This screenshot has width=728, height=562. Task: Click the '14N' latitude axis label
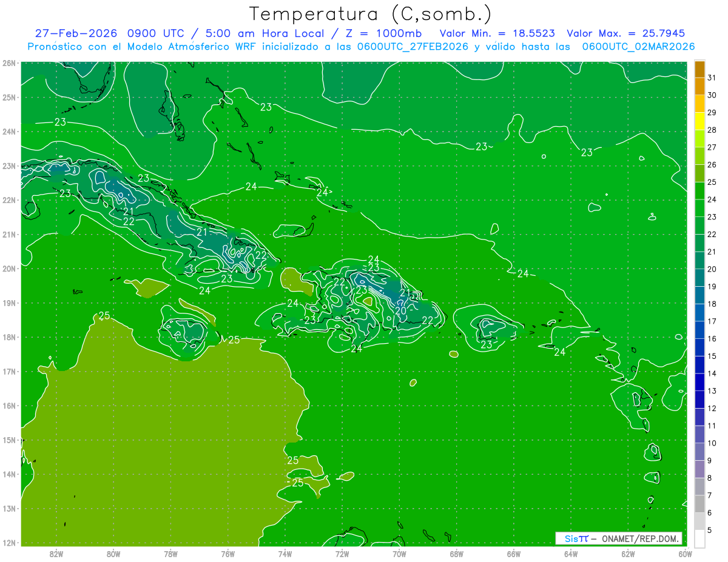pos(9,474)
